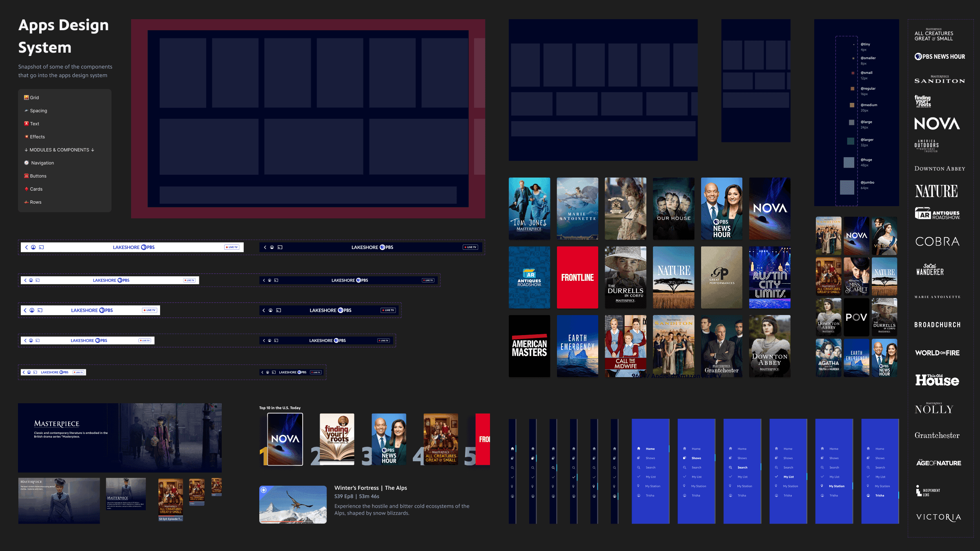This screenshot has width=980, height=551.
Task: Open the red FRONTLINE poster card
Action: [577, 278]
